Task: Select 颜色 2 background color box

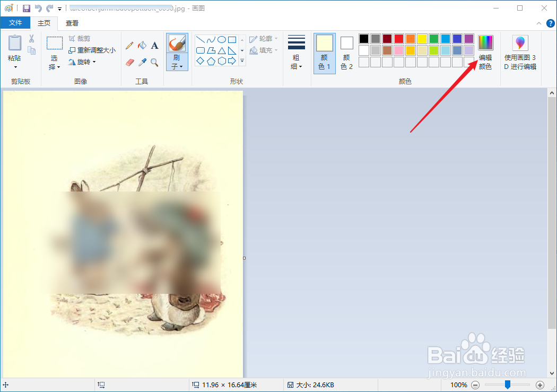Action: pyautogui.click(x=347, y=53)
